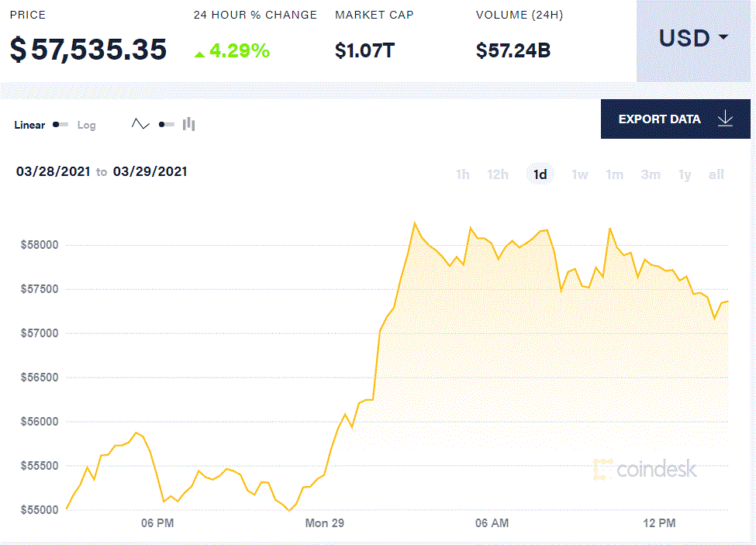The image size is (756, 545).
Task: Select the all-time chart tab
Action: click(x=716, y=174)
